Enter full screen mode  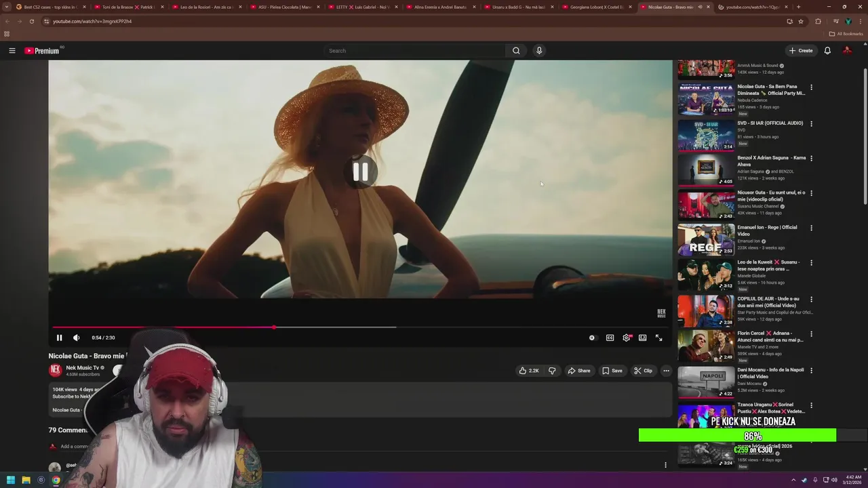click(x=658, y=338)
